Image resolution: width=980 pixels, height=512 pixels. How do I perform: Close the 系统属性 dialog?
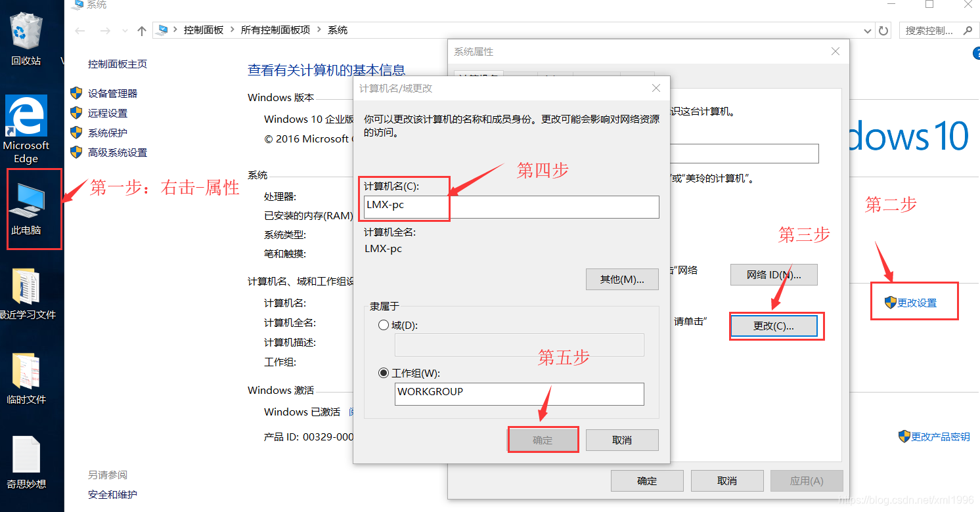point(835,51)
